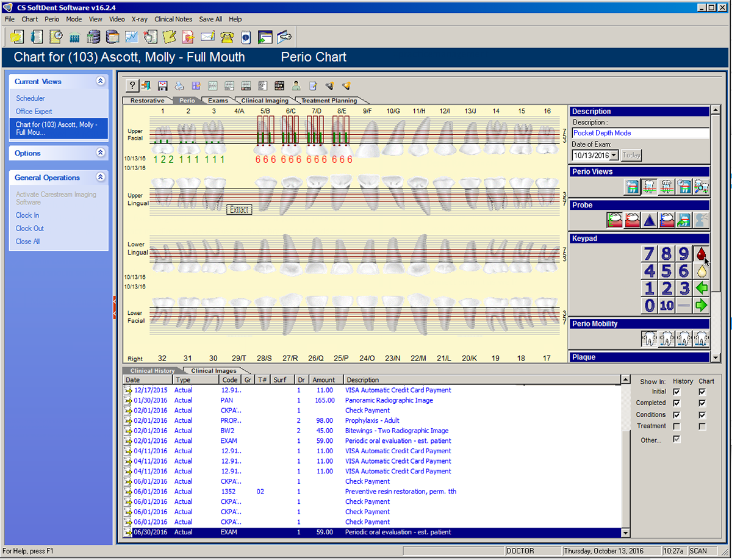Click right panel scrollbar down arrow
The image size is (732, 560).
click(716, 357)
